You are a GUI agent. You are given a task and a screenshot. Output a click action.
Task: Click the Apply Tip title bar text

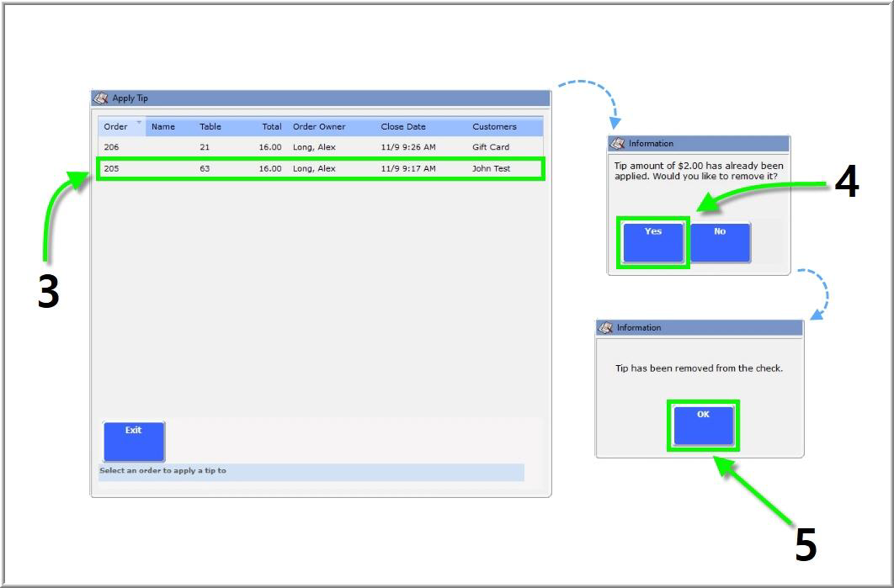[130, 98]
